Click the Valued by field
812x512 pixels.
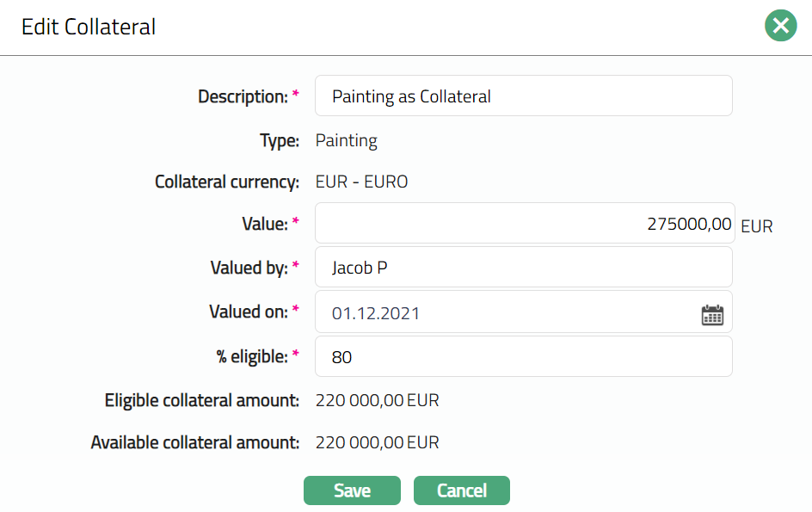pos(523,268)
